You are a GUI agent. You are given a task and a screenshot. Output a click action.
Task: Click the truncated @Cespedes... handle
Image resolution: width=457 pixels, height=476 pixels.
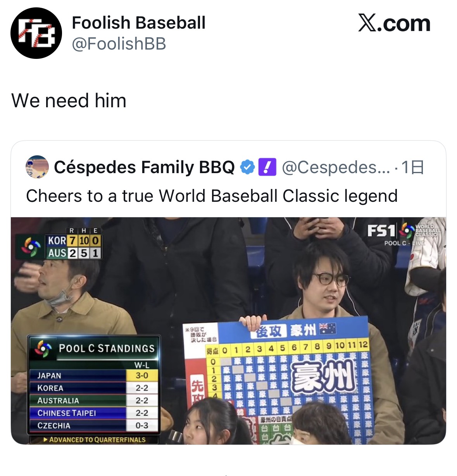[336, 167]
